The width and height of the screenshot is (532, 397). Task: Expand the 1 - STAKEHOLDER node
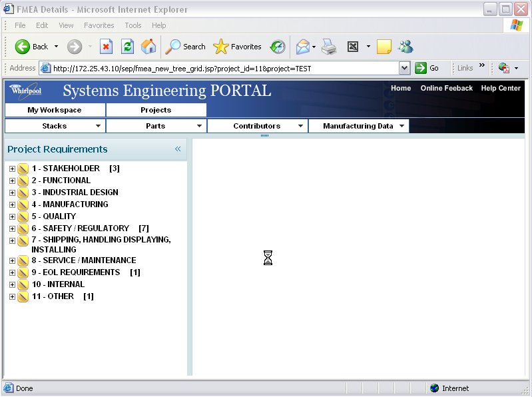[x=12, y=169]
